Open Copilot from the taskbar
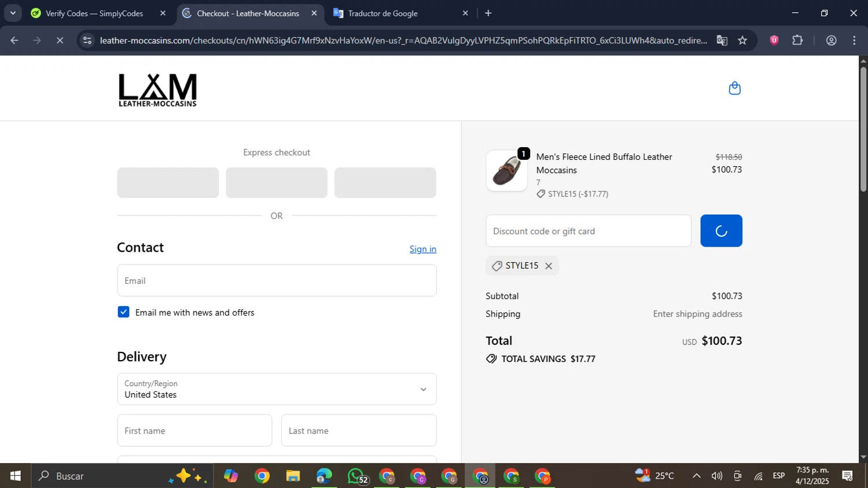Image resolution: width=868 pixels, height=488 pixels. [231, 476]
